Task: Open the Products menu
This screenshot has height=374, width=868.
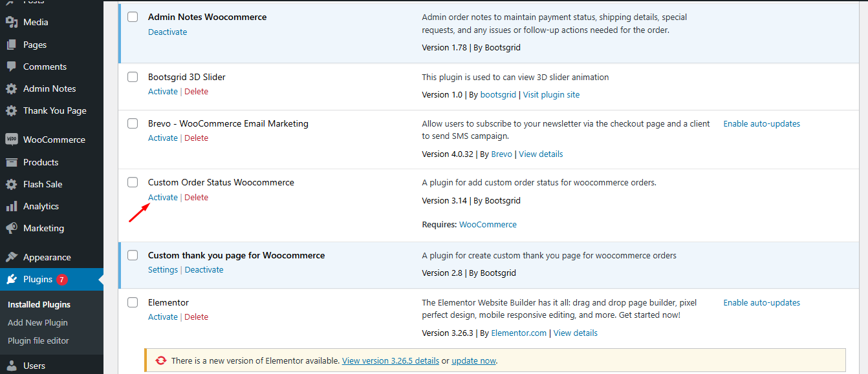Action: coord(41,162)
